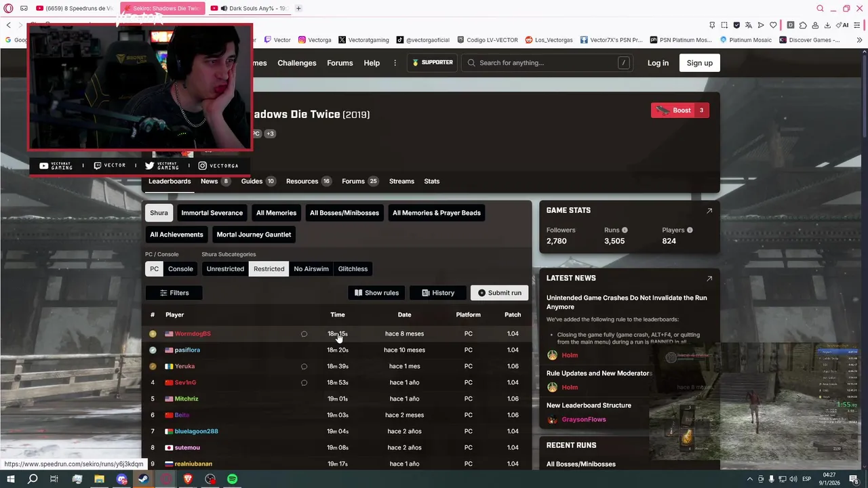Select the Mortal Journey Gauntlet category
Viewport: 868px width, 488px height.
pos(254,235)
